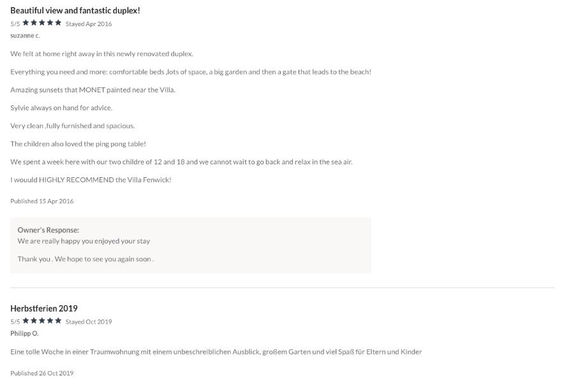
Task: Click the second star in suzanne c.'s review
Action: coord(34,23)
